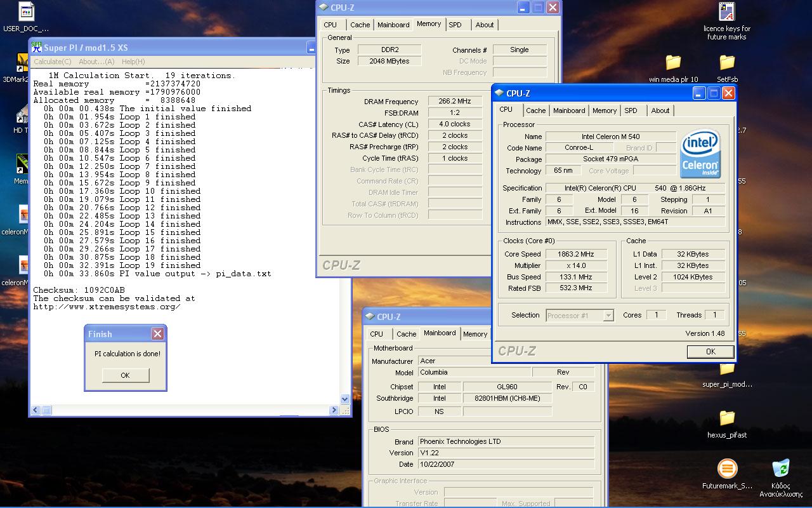Open About...(A) menu in Super PI

pos(96,62)
